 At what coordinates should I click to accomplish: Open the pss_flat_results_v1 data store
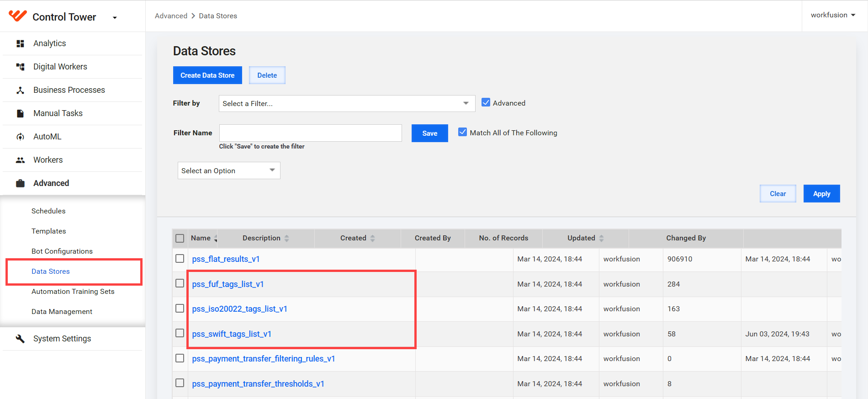pyautogui.click(x=226, y=259)
